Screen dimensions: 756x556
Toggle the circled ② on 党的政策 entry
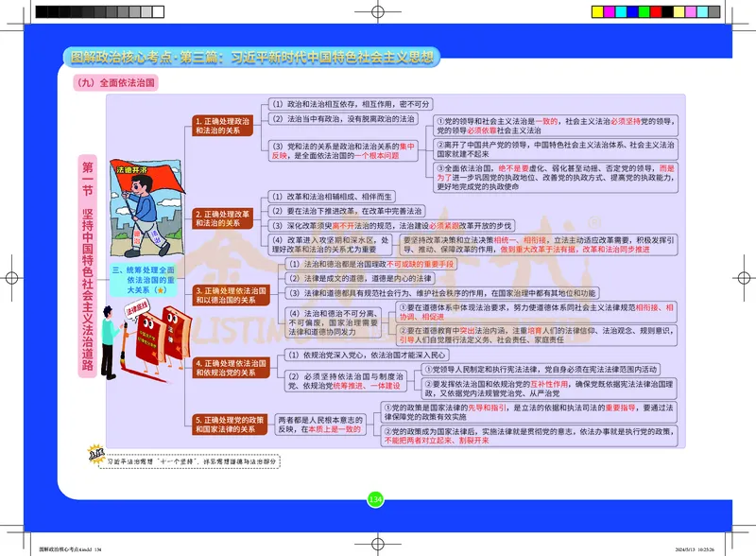click(x=387, y=431)
